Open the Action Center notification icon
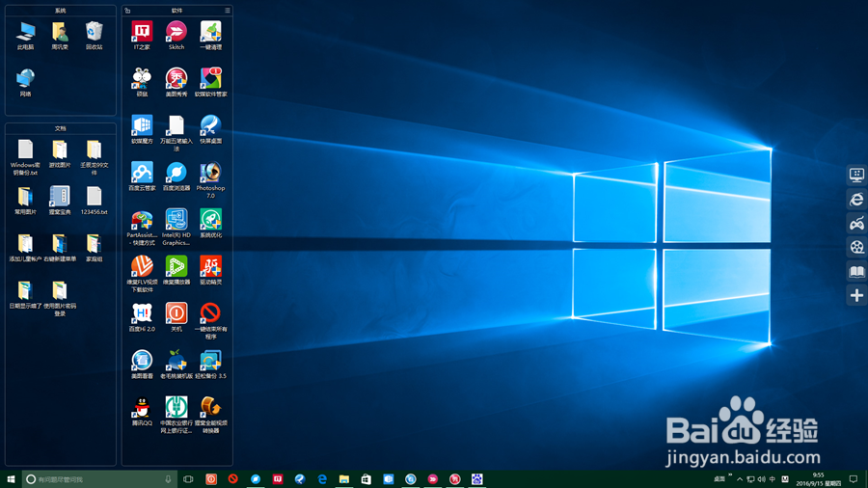The height and width of the screenshot is (488, 868). tap(854, 479)
